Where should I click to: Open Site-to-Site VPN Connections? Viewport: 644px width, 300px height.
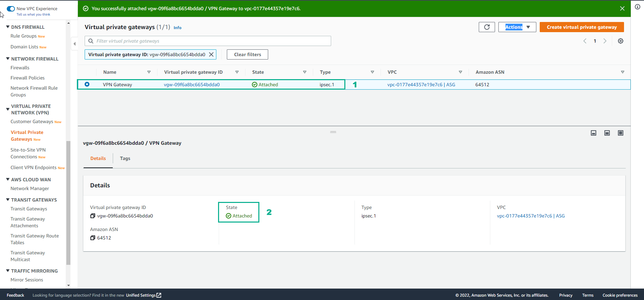(28, 153)
